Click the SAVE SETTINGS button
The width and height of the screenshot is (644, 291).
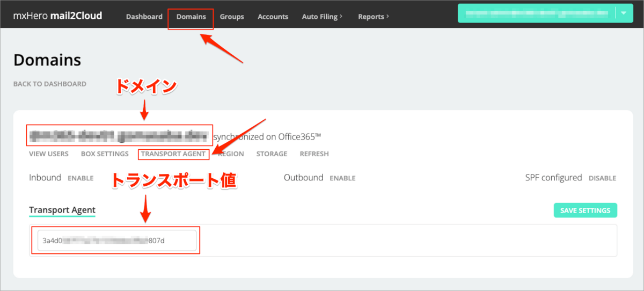(x=586, y=210)
